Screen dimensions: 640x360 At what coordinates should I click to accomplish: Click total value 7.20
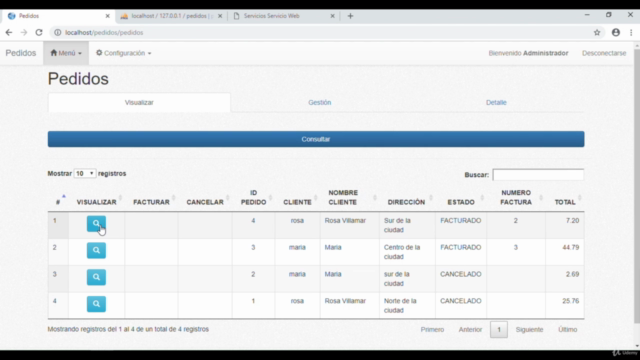pyautogui.click(x=572, y=220)
